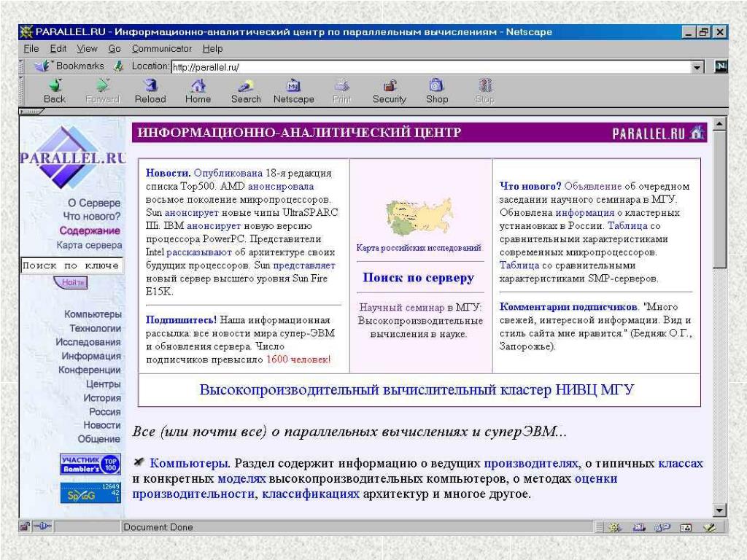Viewport: 747px width, 560px height.
Task: Open sidebar link Россия
Action: pyautogui.click(x=105, y=411)
